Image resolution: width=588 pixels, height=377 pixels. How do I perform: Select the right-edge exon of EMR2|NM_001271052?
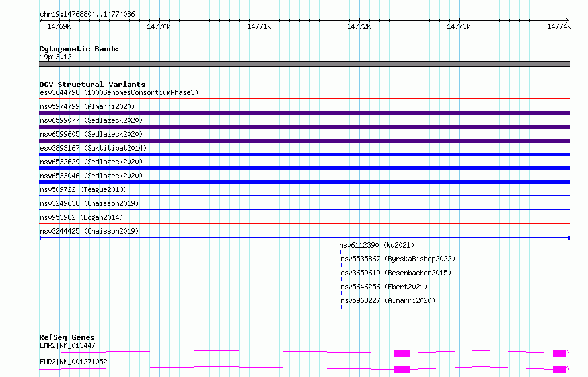pyautogui.click(x=559, y=370)
